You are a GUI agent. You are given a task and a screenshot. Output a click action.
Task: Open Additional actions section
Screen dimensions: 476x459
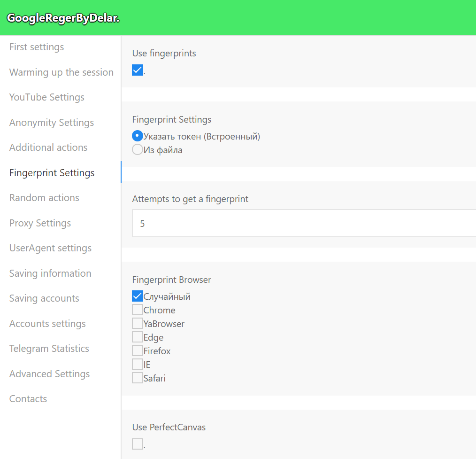point(48,148)
